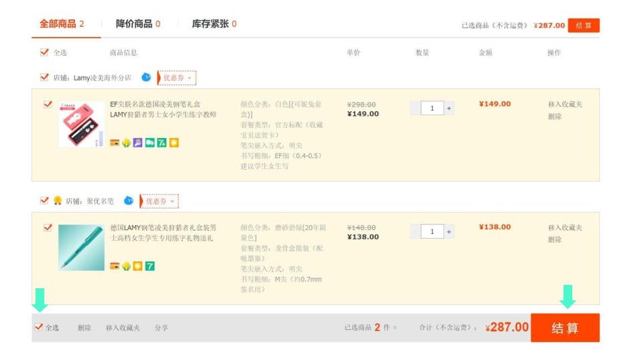This screenshot has height=362, width=644.
Task: Click 删除 link for the ¥149.00 item
Action: (x=554, y=117)
